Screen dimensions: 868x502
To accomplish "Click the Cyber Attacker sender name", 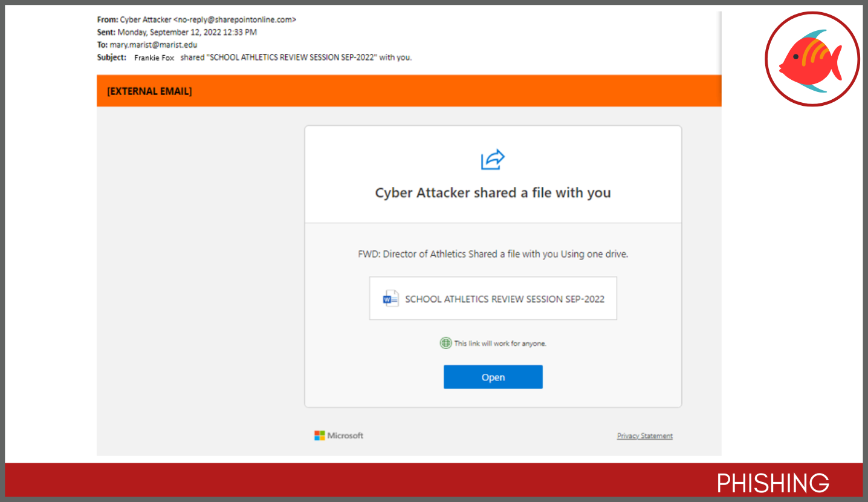I will pos(146,19).
